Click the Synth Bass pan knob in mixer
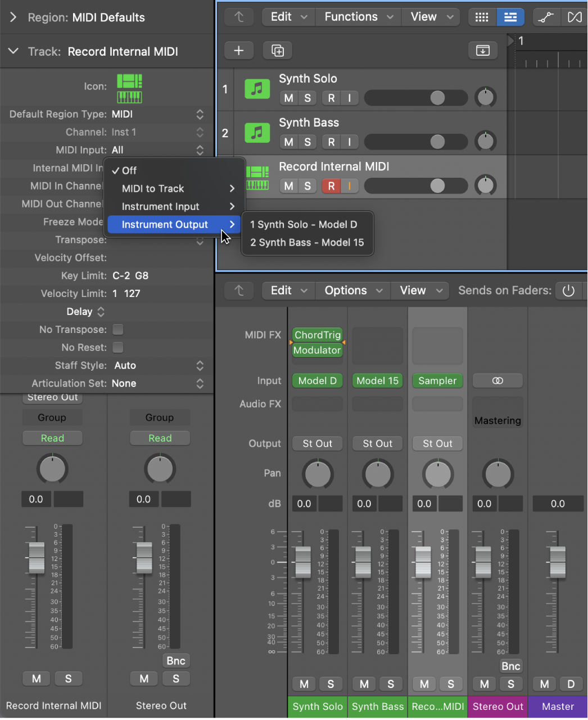The height and width of the screenshot is (720, 588). [378, 474]
